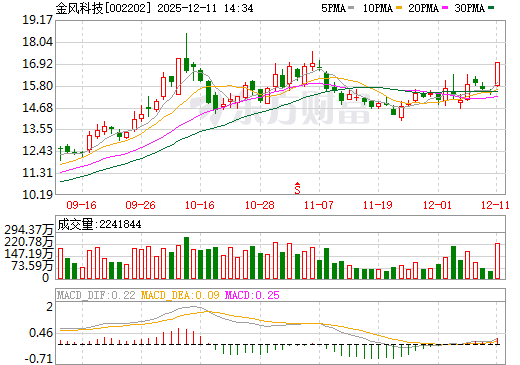The height and width of the screenshot is (365, 520).
Task: Click the 09-26 date label
Action: pos(140,205)
